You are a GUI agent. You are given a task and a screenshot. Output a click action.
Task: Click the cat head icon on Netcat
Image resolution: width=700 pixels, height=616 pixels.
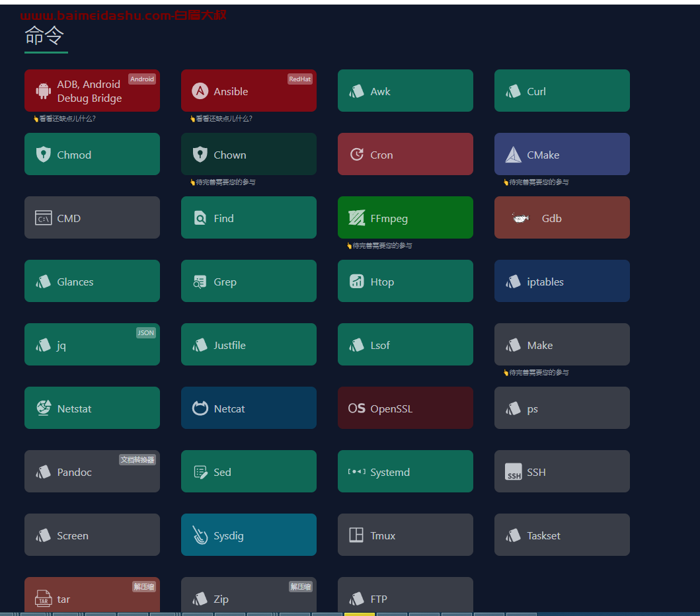pyautogui.click(x=200, y=408)
